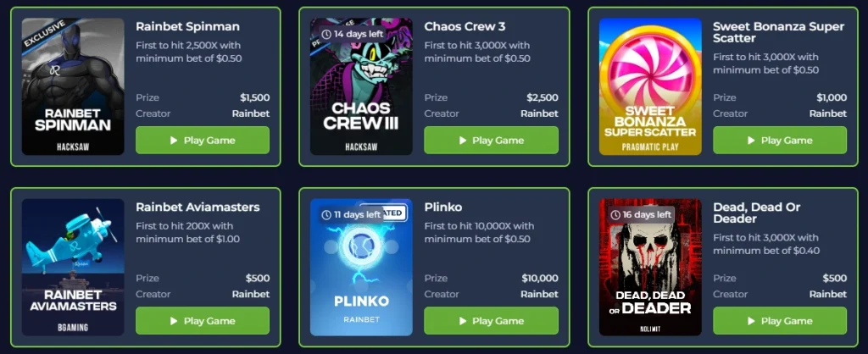The image size is (868, 354).
Task: Play Game for Chaos Crew 3
Action: [491, 141]
